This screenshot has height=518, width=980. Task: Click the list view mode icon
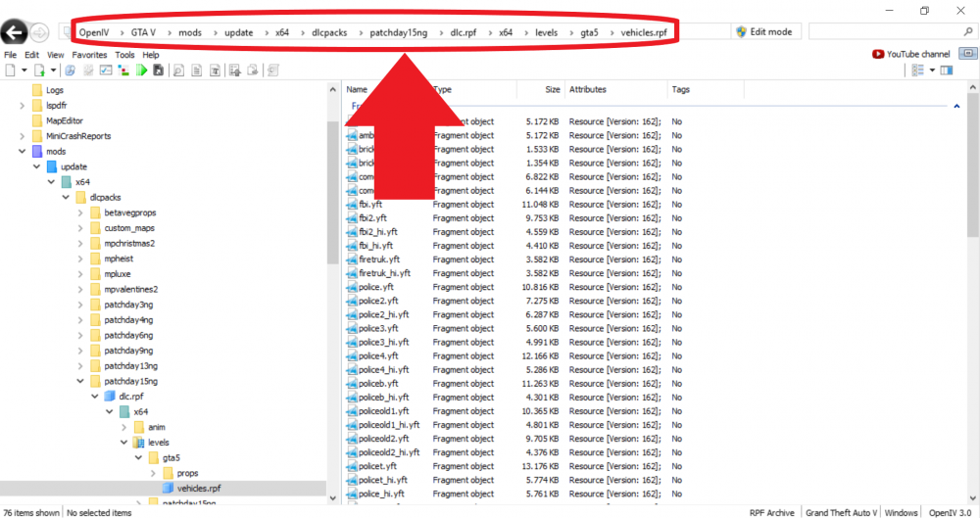[917, 71]
